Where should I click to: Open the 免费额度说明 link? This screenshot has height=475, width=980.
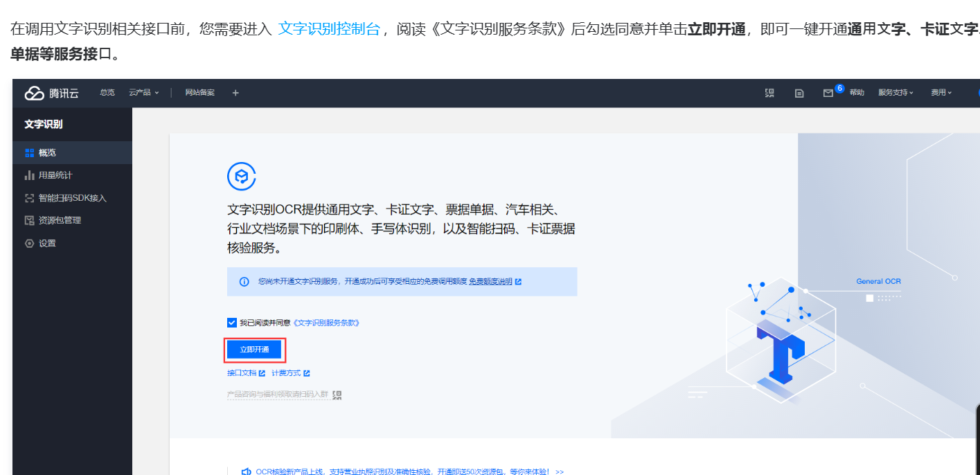click(x=490, y=282)
